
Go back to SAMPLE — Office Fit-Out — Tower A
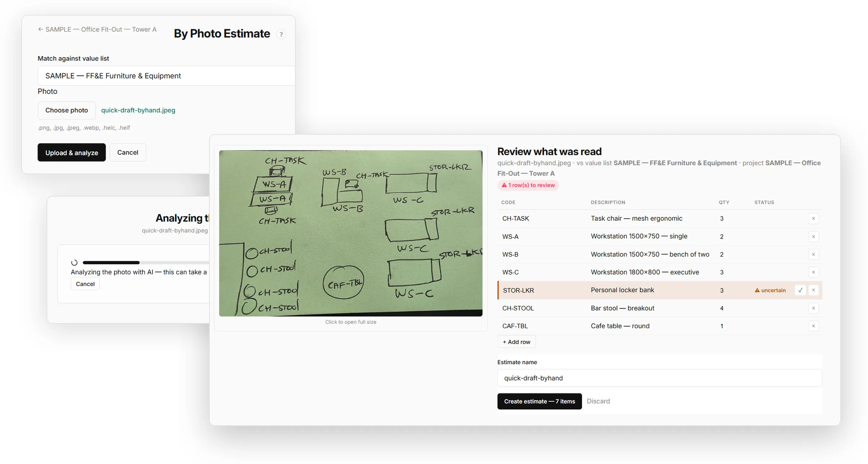point(97,29)
